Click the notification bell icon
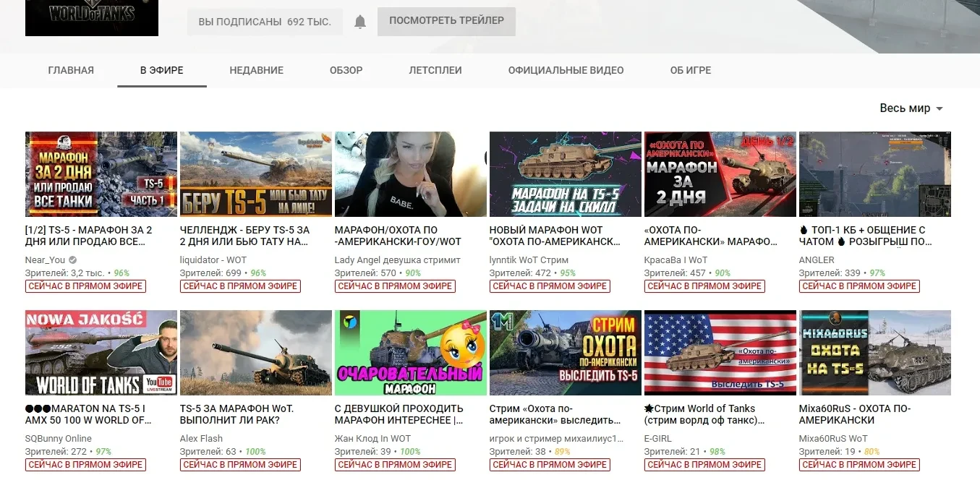Viewport: 980px width, 480px height. point(360,22)
